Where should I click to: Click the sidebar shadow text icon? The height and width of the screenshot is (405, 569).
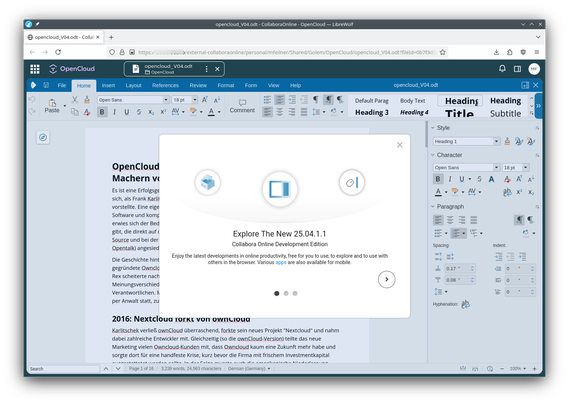(491, 179)
